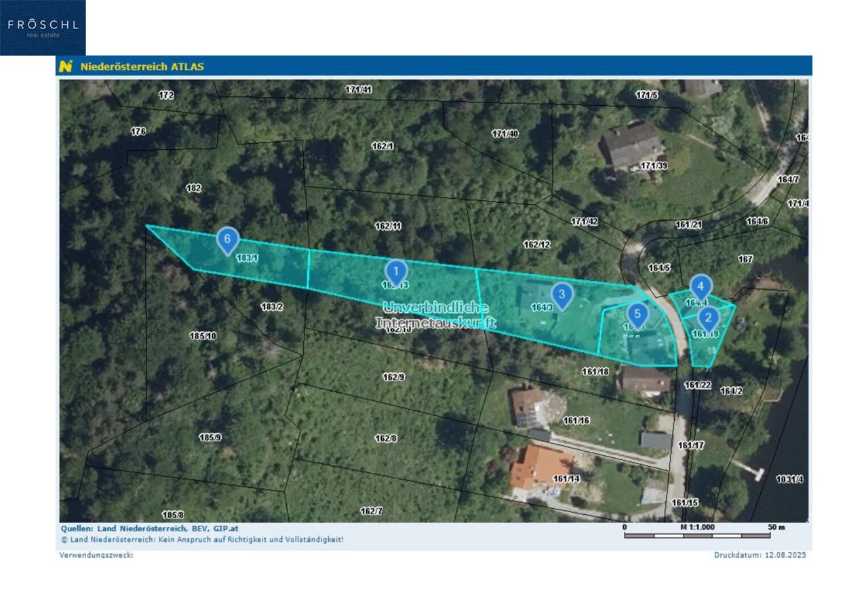Click the Fröschl real estate logo
The height and width of the screenshot is (614, 868).
coord(43,28)
